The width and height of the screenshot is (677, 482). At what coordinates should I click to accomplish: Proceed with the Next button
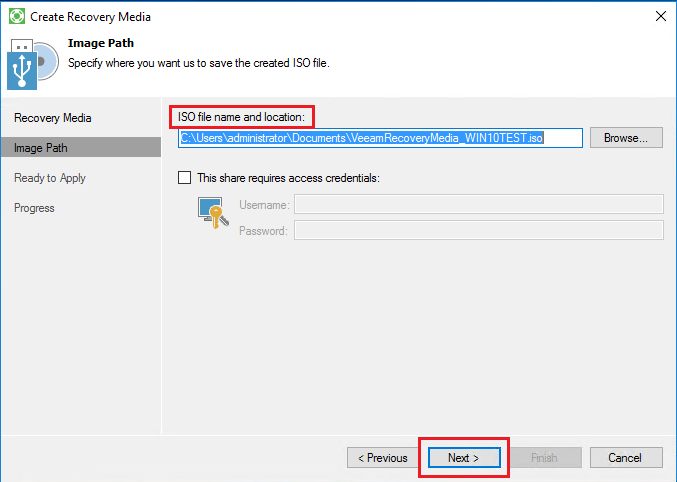[x=463, y=458]
